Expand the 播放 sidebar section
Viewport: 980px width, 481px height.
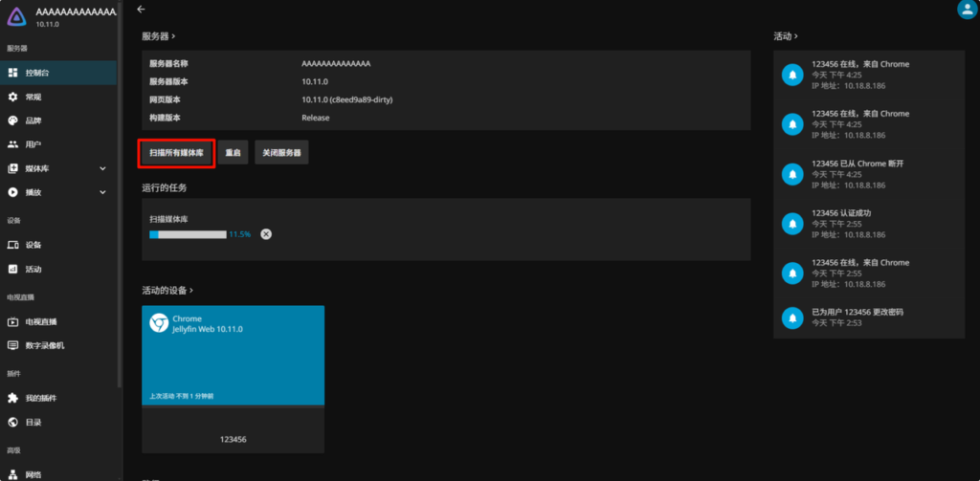pos(102,192)
